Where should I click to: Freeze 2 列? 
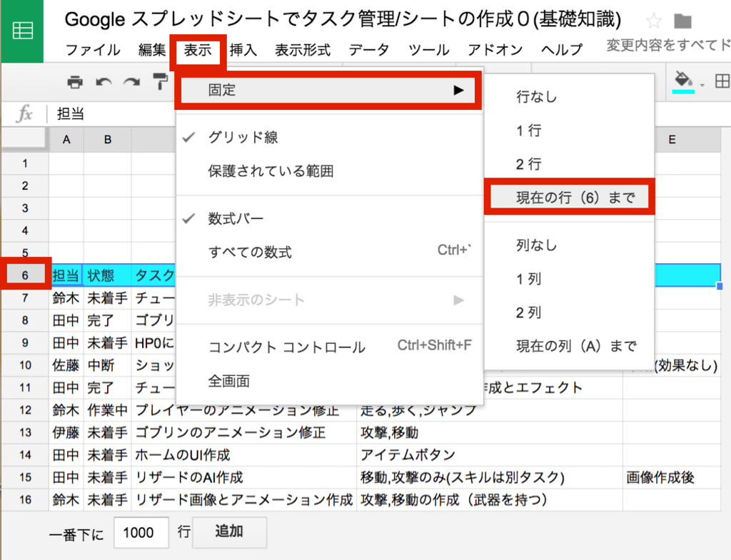point(569,312)
